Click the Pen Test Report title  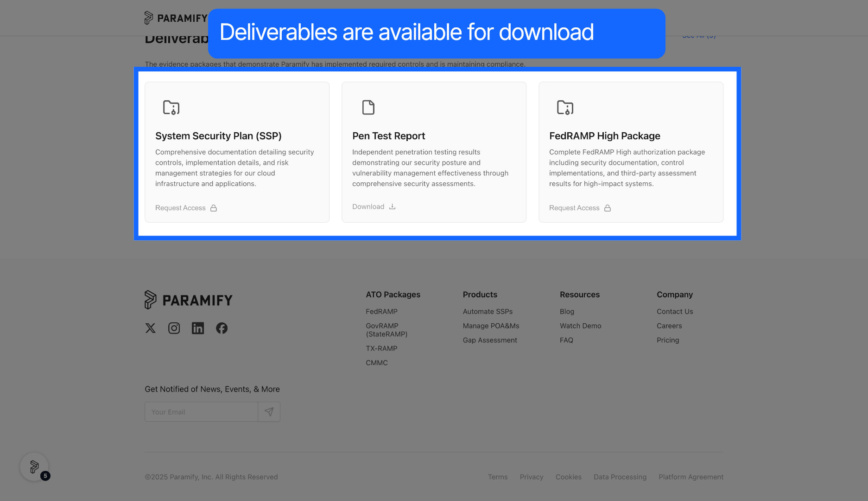pos(388,136)
